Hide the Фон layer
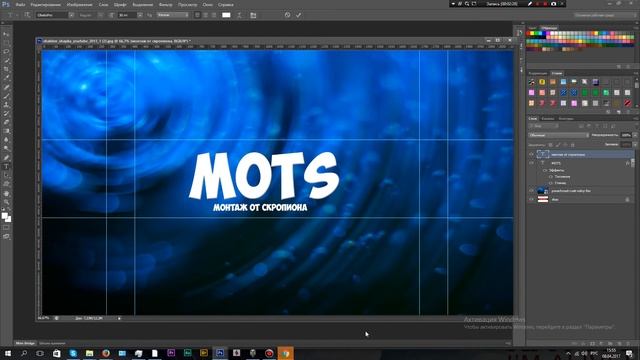This screenshot has width=640, height=360. point(531,200)
